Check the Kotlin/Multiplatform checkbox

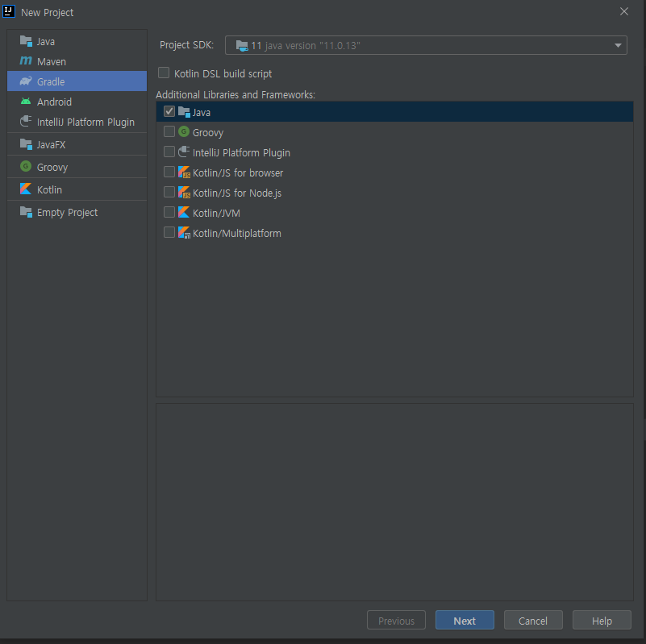click(169, 232)
